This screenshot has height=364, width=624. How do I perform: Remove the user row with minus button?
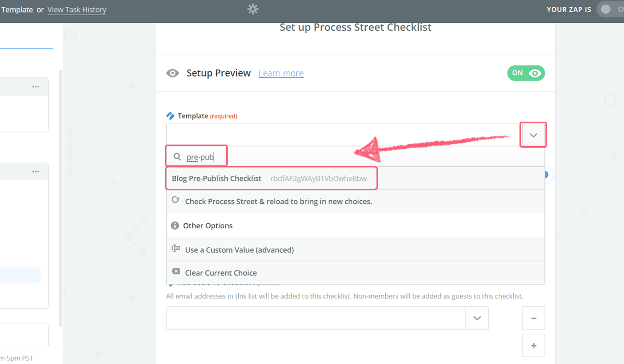(x=534, y=318)
